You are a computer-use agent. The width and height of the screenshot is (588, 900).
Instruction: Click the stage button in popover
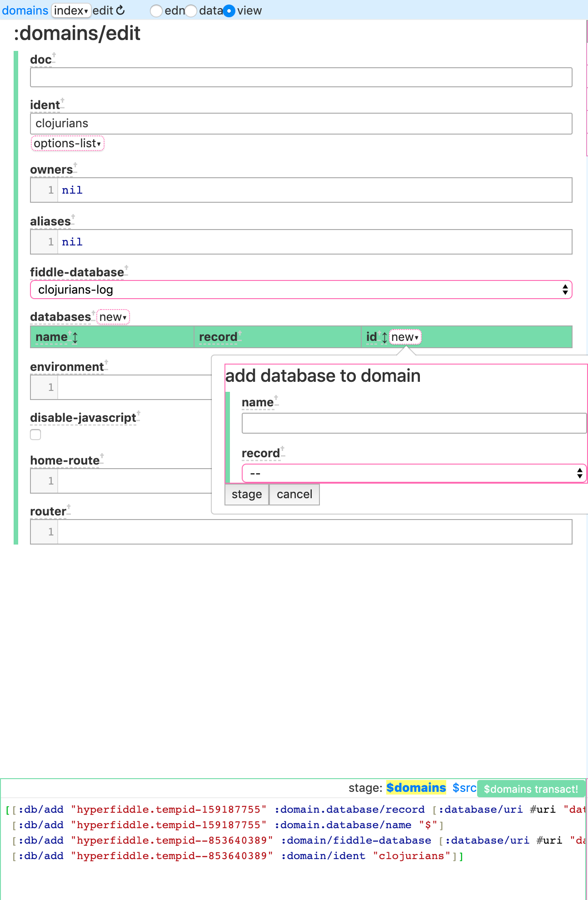(247, 494)
